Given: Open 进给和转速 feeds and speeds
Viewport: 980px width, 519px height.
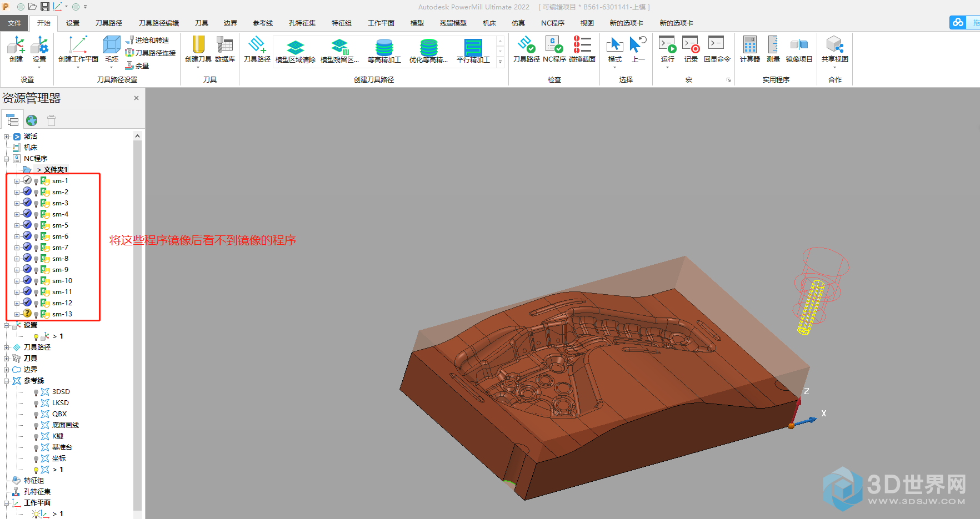Looking at the screenshot, I should (x=147, y=40).
